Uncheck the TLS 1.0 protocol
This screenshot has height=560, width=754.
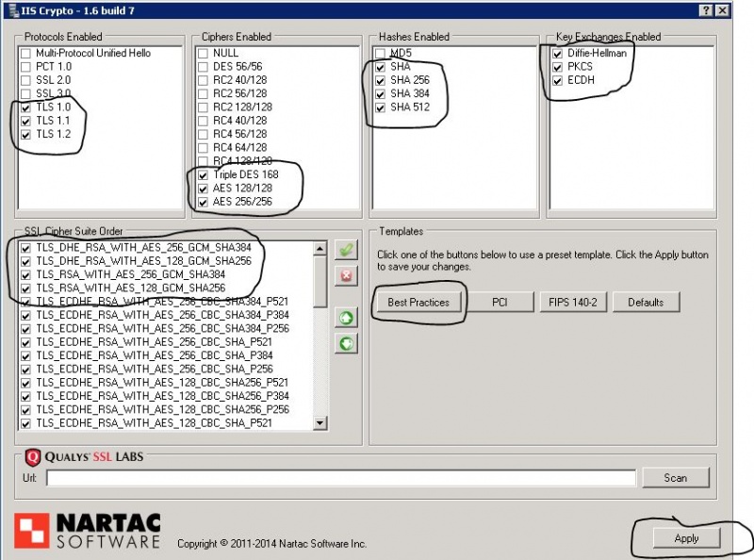tap(25, 108)
